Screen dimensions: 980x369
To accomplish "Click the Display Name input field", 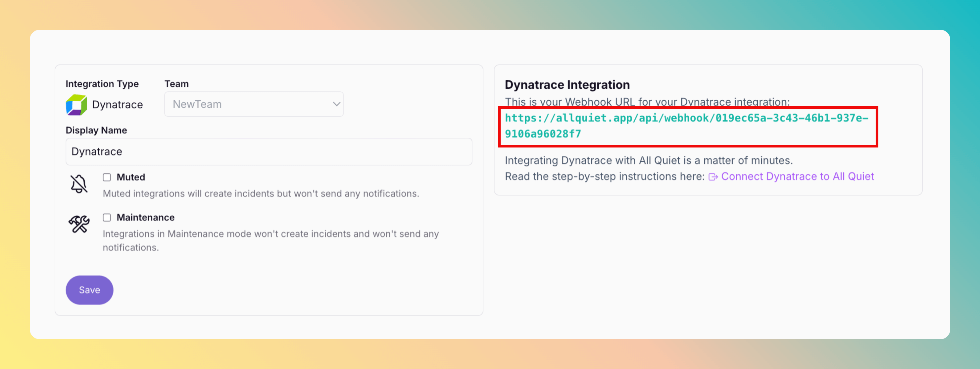I will click(x=269, y=152).
